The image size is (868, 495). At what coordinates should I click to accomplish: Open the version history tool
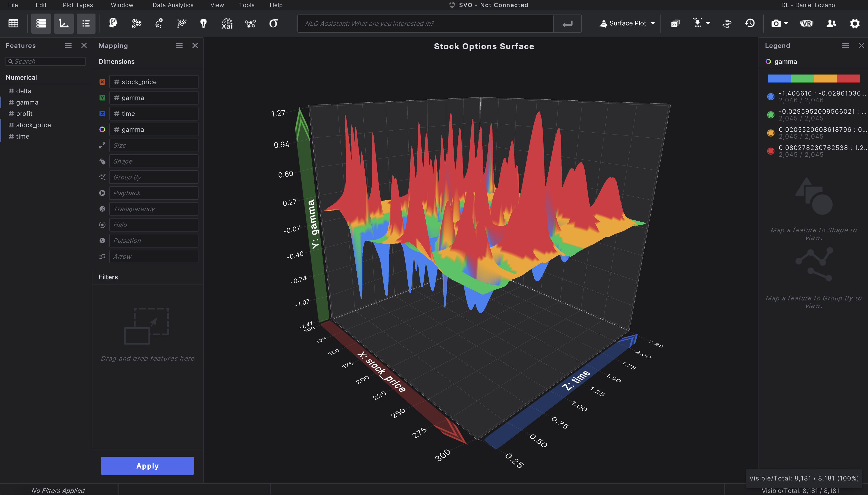point(750,23)
